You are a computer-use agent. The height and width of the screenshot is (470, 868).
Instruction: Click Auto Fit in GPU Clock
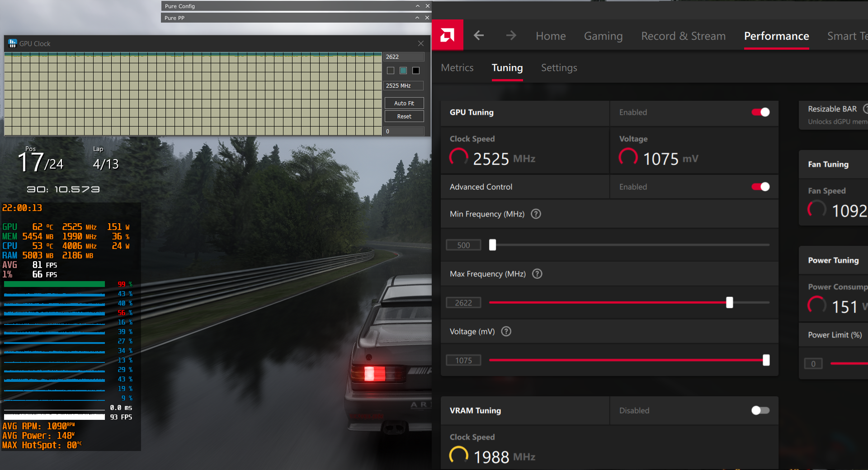404,103
